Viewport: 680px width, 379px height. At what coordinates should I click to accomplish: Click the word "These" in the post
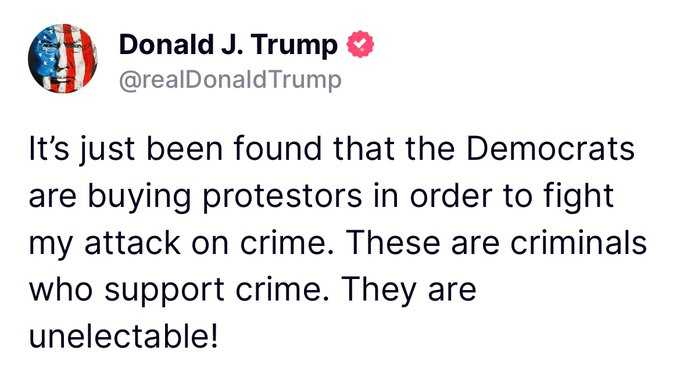point(394,243)
